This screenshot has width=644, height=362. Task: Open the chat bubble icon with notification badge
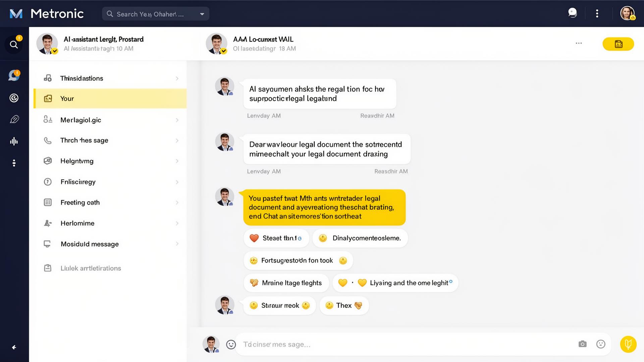[14, 75]
